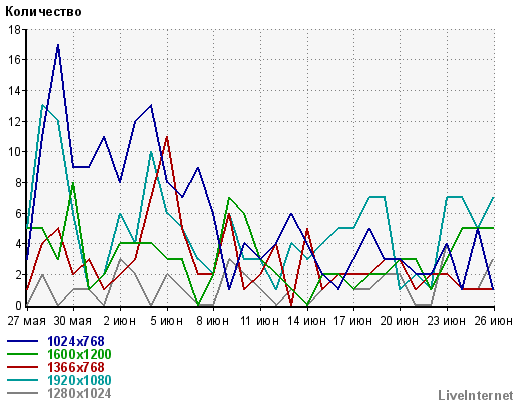Image resolution: width=520 pixels, height=405 pixels.
Task: Open the LiveInternet watermark link
Action: [x=476, y=395]
